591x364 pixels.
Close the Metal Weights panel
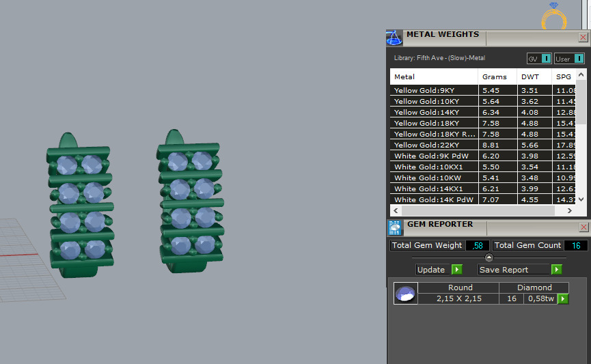[x=583, y=38]
